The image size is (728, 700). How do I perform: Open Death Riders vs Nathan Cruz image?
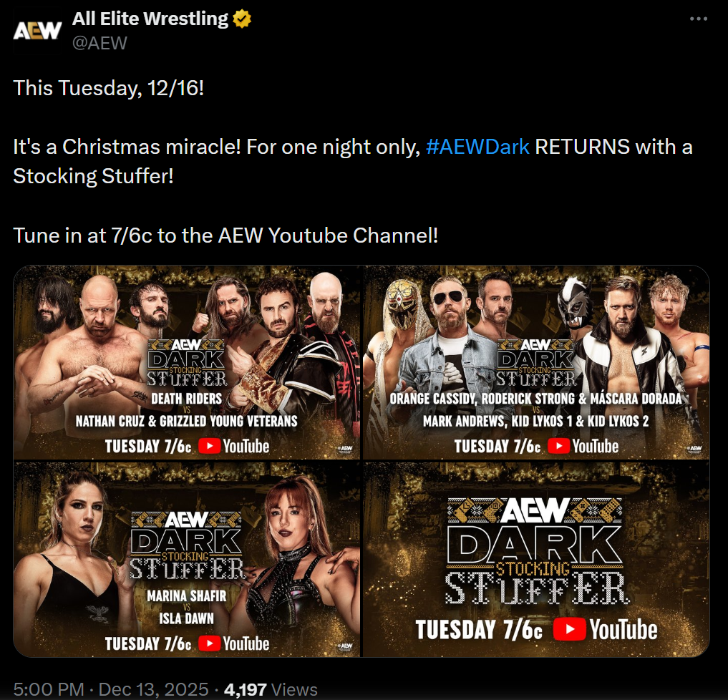(x=187, y=363)
